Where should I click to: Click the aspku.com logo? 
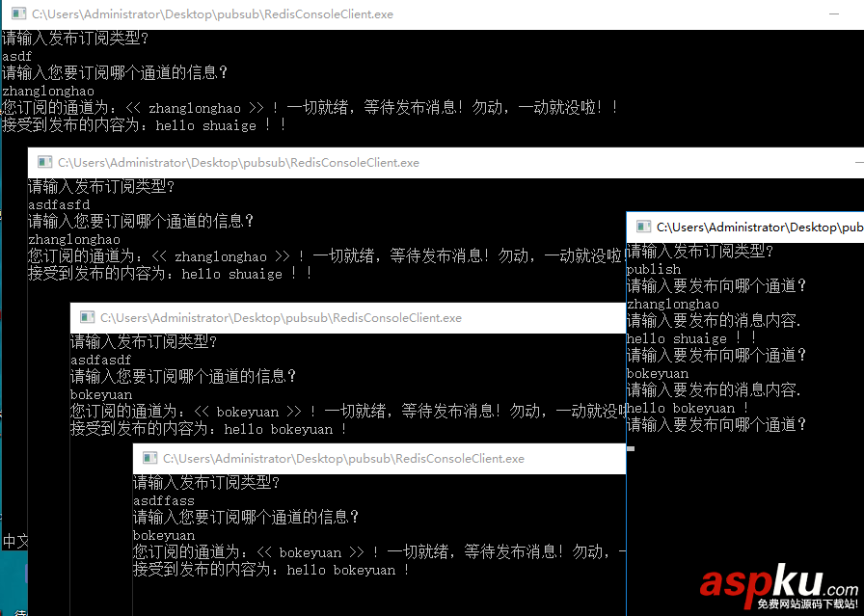[762, 585]
